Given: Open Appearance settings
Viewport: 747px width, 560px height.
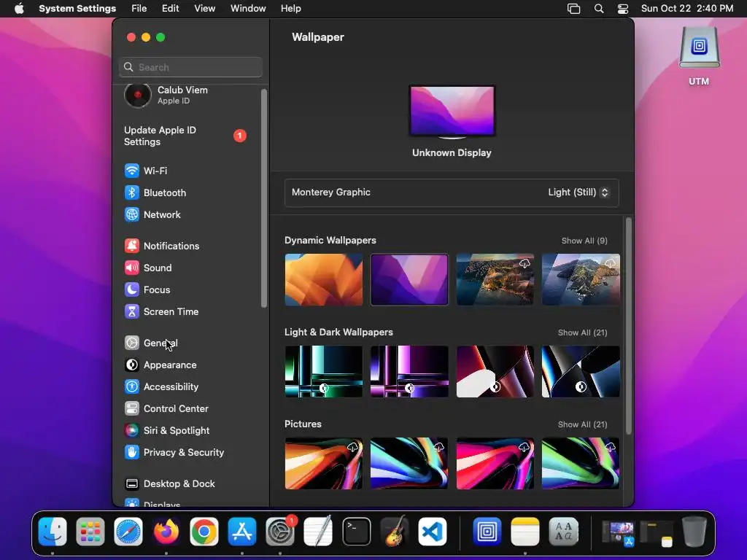Looking at the screenshot, I should [160, 365].
